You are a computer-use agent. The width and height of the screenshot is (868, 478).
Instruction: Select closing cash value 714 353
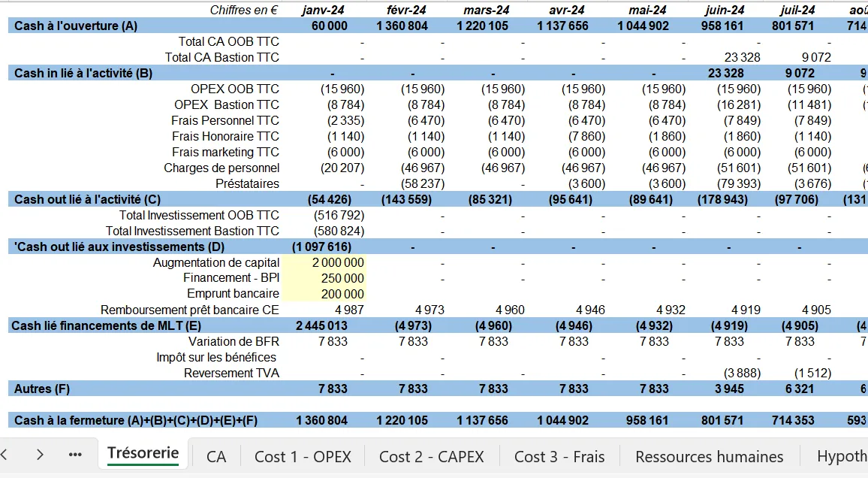pos(793,420)
